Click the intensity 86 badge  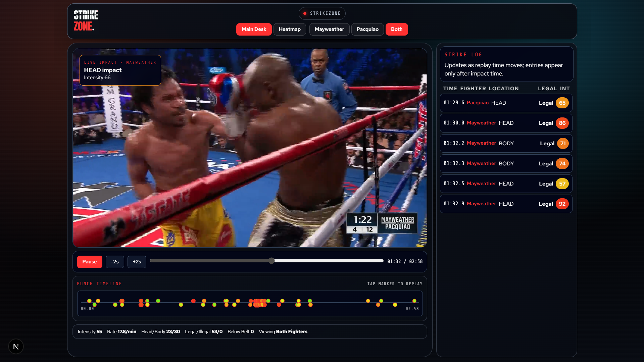coord(562,123)
